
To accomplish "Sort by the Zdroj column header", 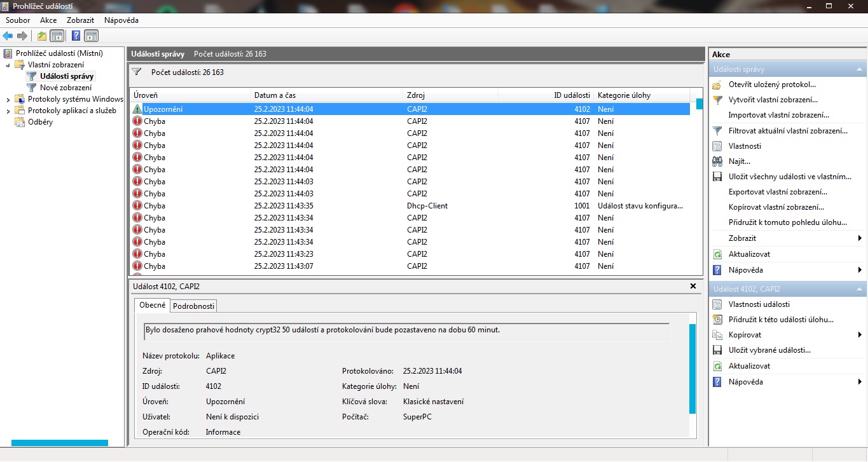I will (451, 95).
